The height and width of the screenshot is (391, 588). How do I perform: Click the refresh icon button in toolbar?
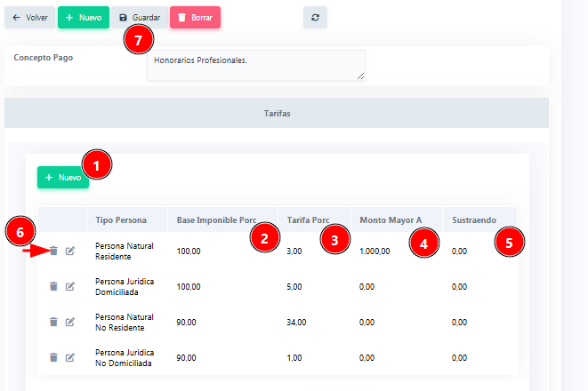315,17
